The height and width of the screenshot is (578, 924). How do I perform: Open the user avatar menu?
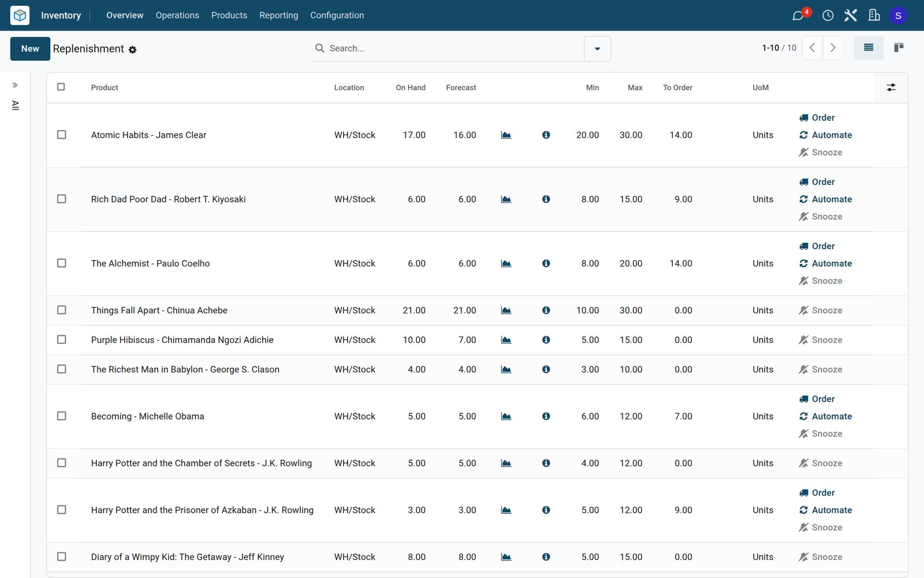(x=898, y=16)
